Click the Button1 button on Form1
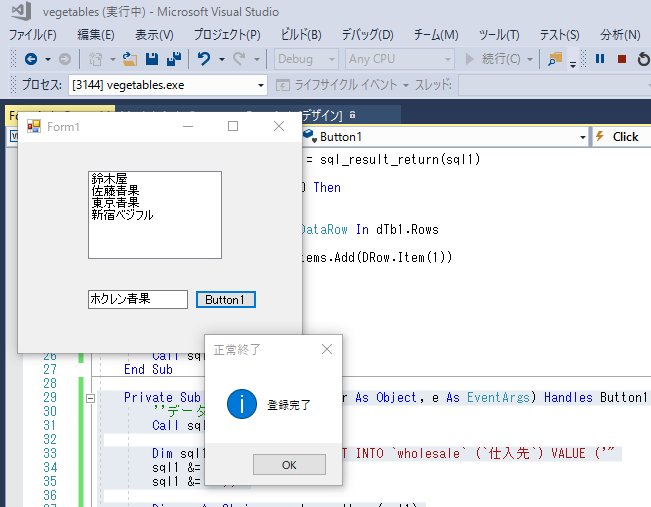 pos(225,300)
